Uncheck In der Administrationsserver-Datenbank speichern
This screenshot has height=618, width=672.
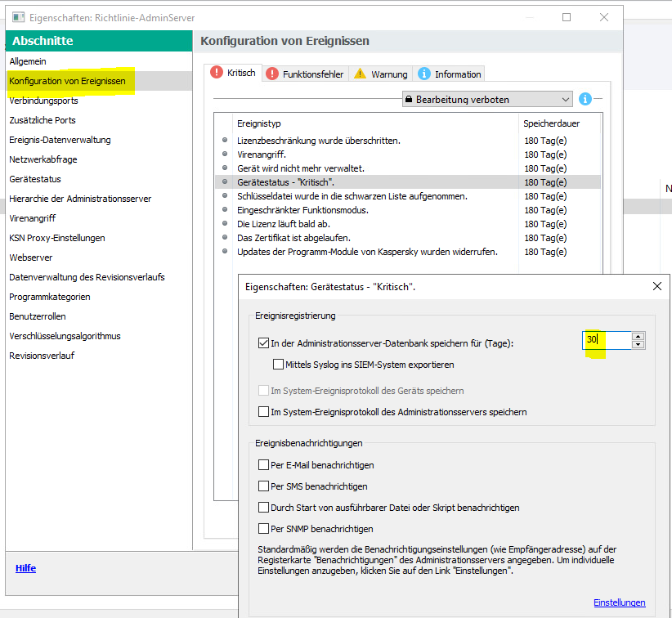tap(263, 343)
